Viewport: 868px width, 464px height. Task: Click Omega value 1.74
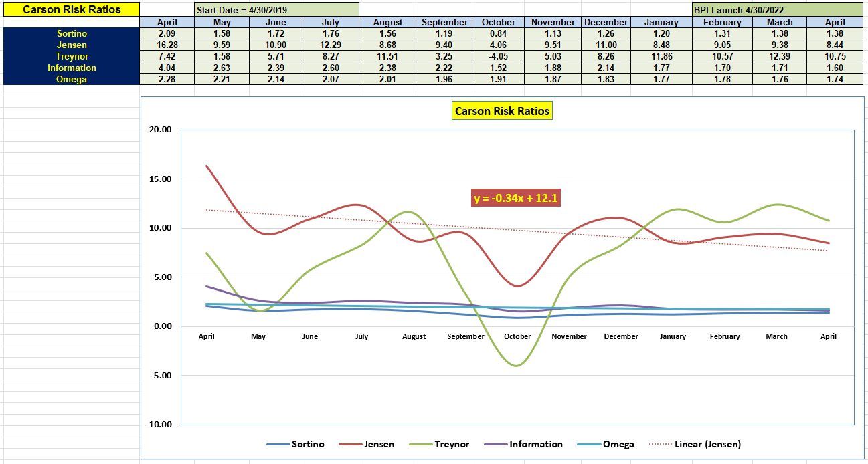[x=835, y=79]
